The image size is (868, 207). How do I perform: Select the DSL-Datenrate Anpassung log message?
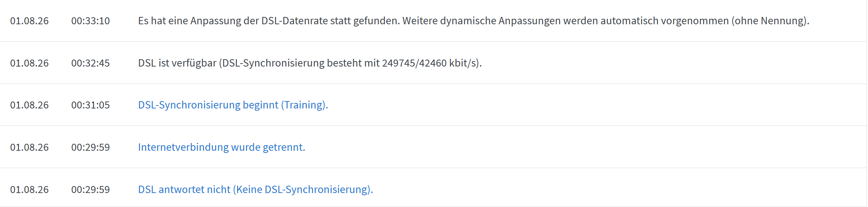coord(473,21)
